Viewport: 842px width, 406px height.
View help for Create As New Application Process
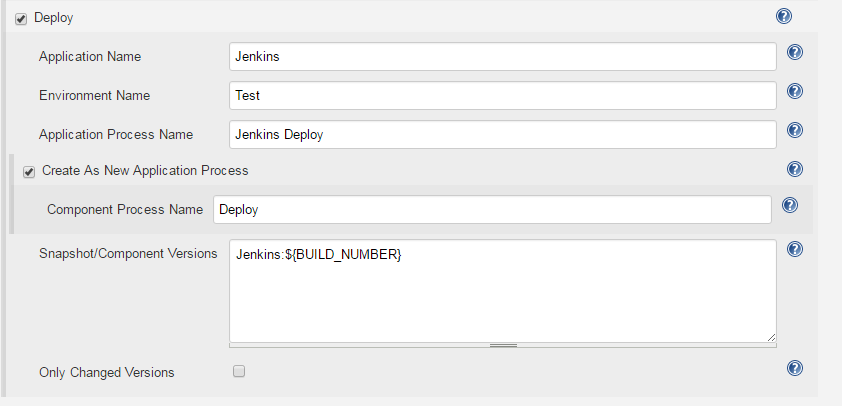pos(795,169)
